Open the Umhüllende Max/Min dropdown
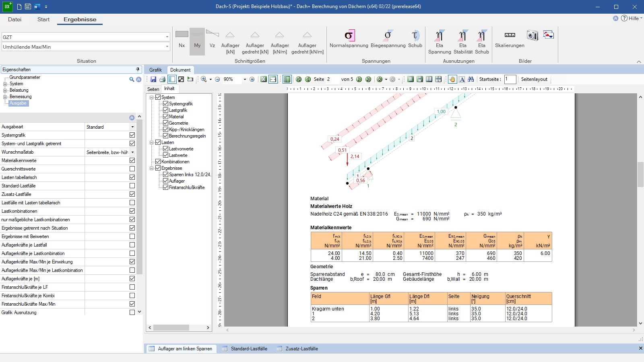This screenshot has height=362, width=644. 167,47
